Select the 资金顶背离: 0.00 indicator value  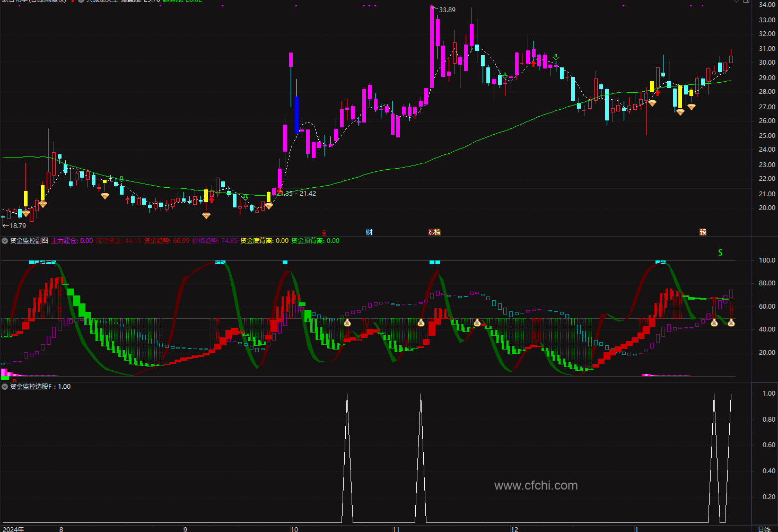point(315,241)
